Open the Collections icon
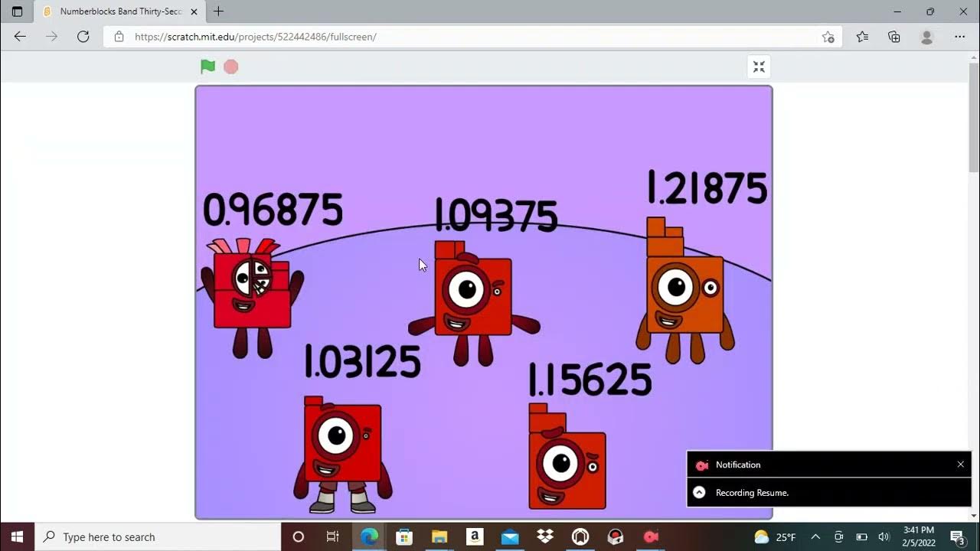 (894, 37)
